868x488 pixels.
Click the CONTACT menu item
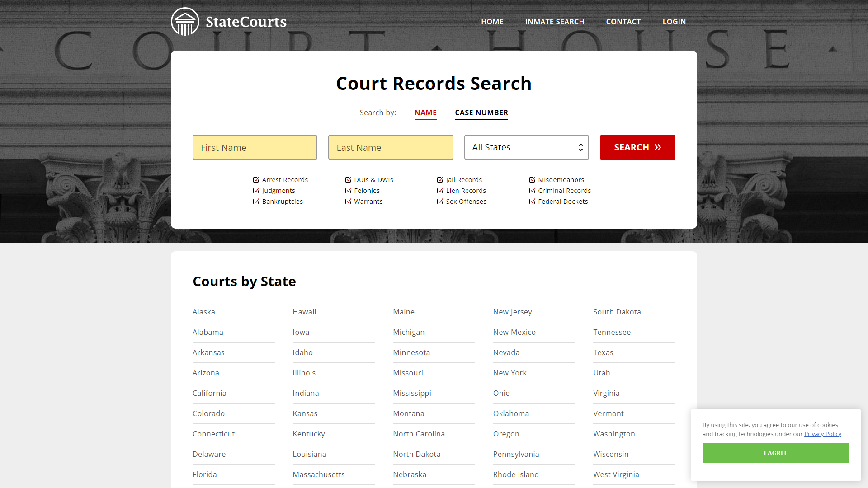[623, 21]
